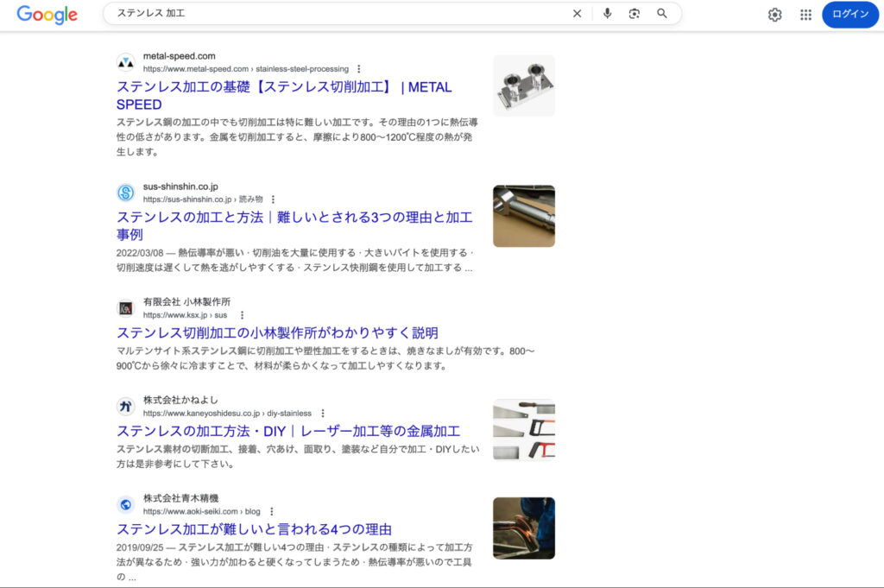The image size is (884, 588).
Task: Click the kaneyoshidesu.co.jp › diy-stainless URL
Action: point(227,414)
